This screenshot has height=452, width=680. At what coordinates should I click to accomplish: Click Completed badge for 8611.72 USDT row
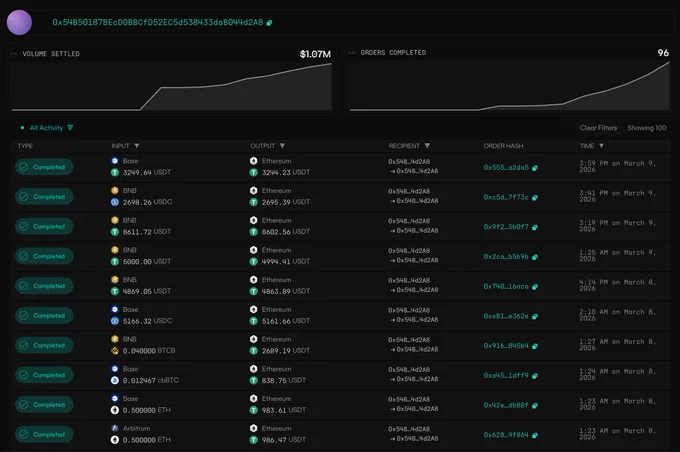pos(44,226)
